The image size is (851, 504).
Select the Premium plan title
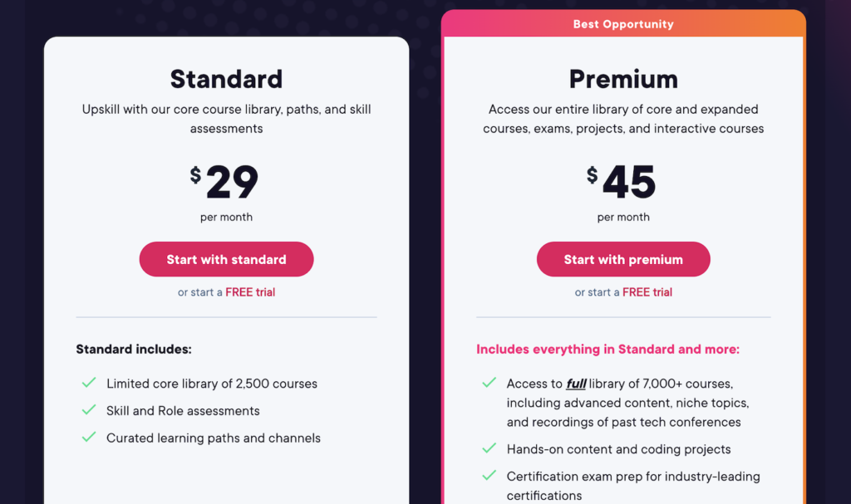[x=623, y=79]
